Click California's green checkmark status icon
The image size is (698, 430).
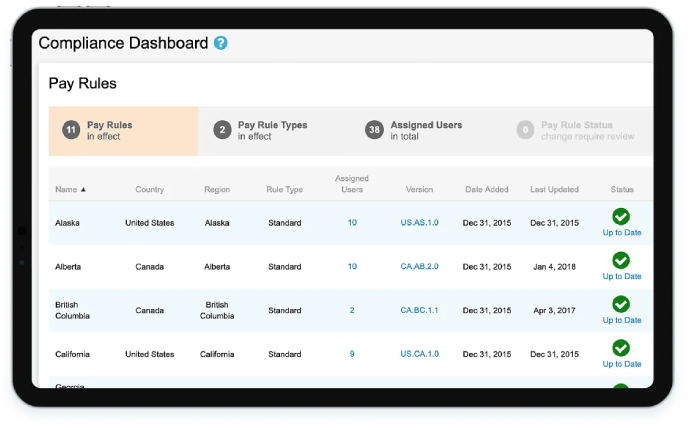(621, 348)
